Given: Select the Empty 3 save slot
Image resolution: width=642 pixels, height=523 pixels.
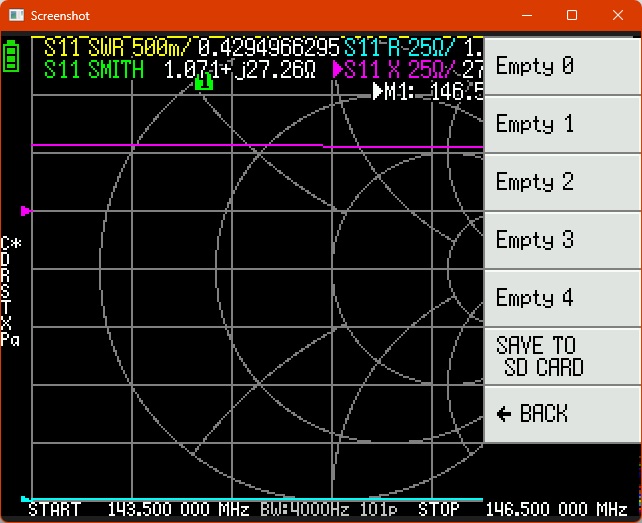Looking at the screenshot, I should (x=562, y=241).
